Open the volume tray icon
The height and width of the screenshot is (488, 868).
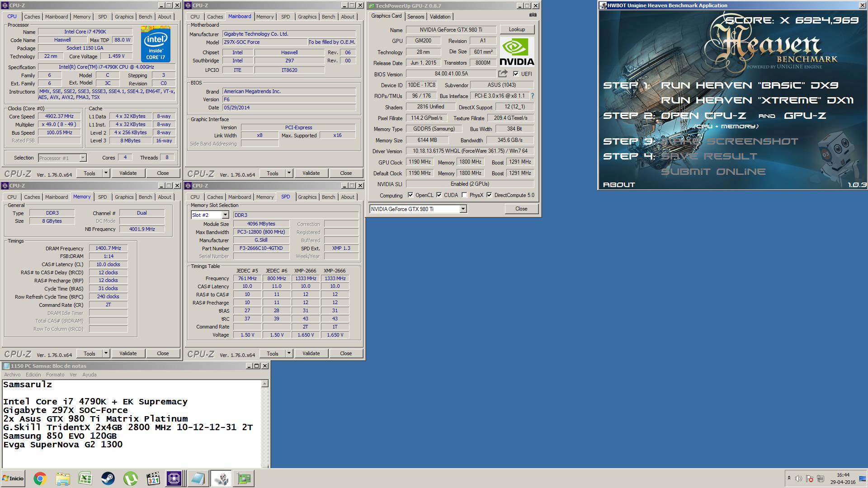tap(798, 479)
